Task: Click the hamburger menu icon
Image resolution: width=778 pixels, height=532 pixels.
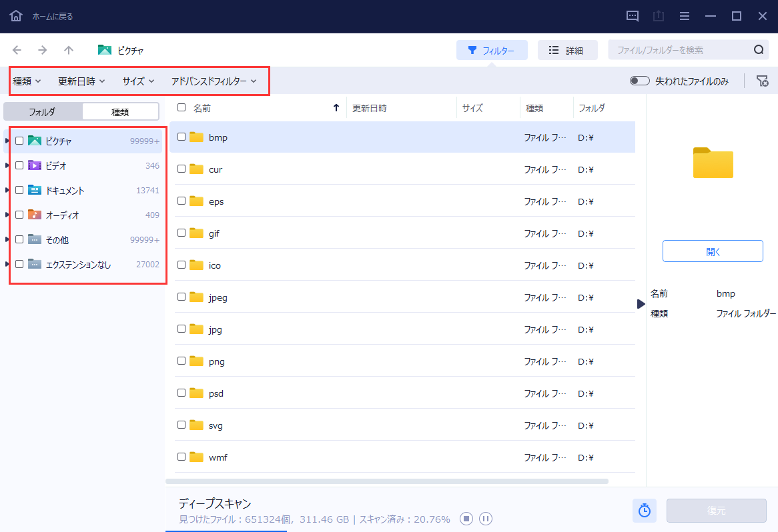Action: pyautogui.click(x=685, y=16)
